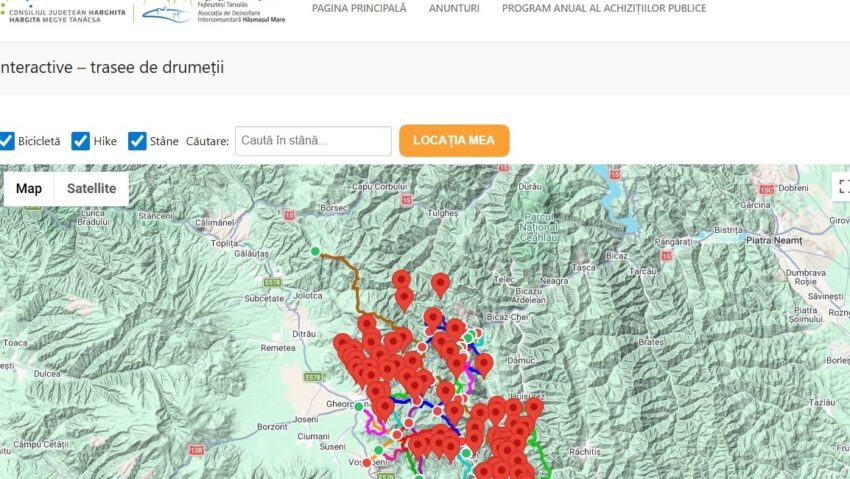This screenshot has width=850, height=479.
Task: Click the brown trail route line
Action: tap(356, 284)
